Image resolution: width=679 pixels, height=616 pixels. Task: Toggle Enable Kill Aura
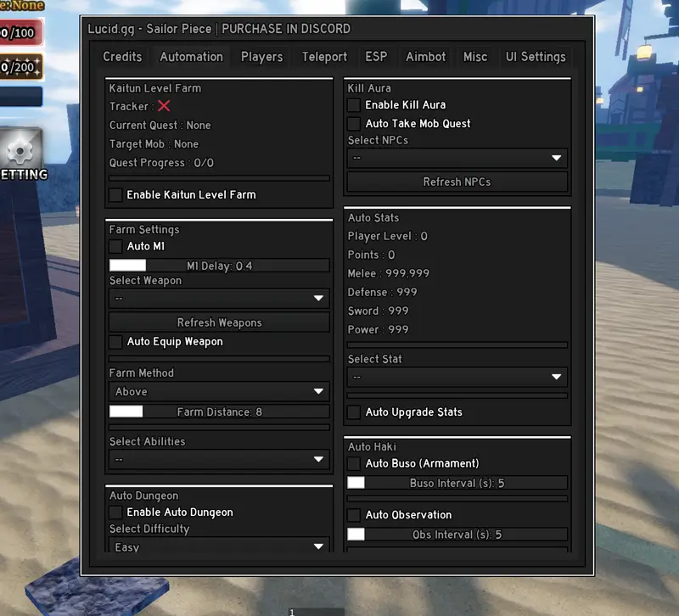click(353, 105)
